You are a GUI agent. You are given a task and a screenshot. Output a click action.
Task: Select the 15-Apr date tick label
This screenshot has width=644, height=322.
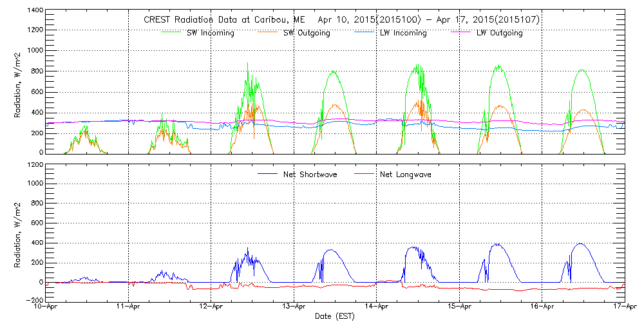(x=459, y=307)
